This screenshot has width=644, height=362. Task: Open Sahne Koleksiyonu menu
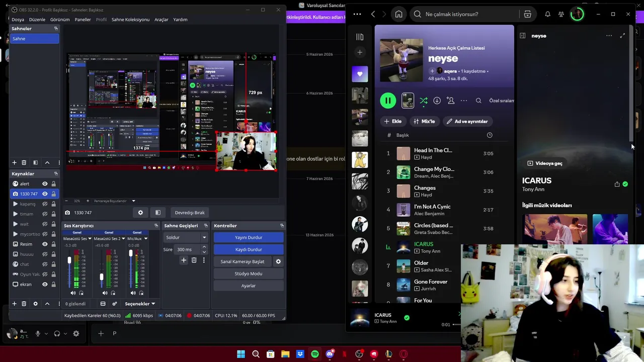point(130,20)
